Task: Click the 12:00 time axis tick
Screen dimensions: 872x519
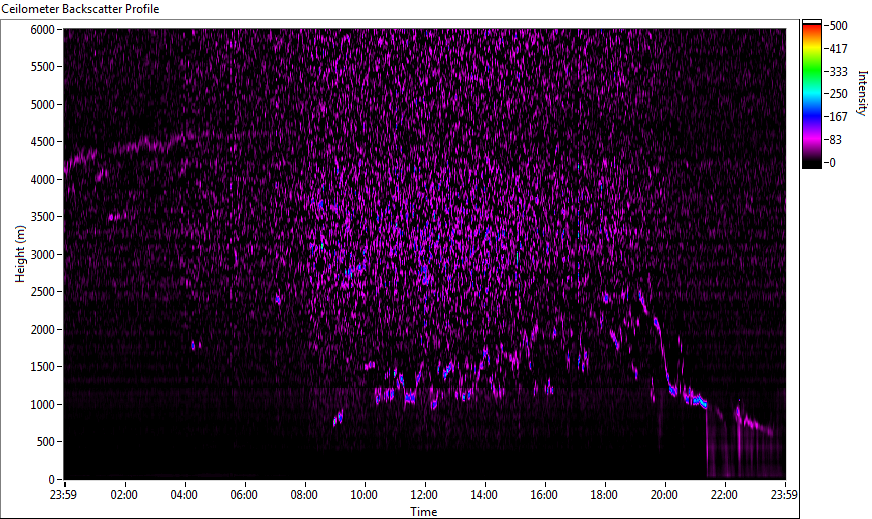Action: pos(424,494)
